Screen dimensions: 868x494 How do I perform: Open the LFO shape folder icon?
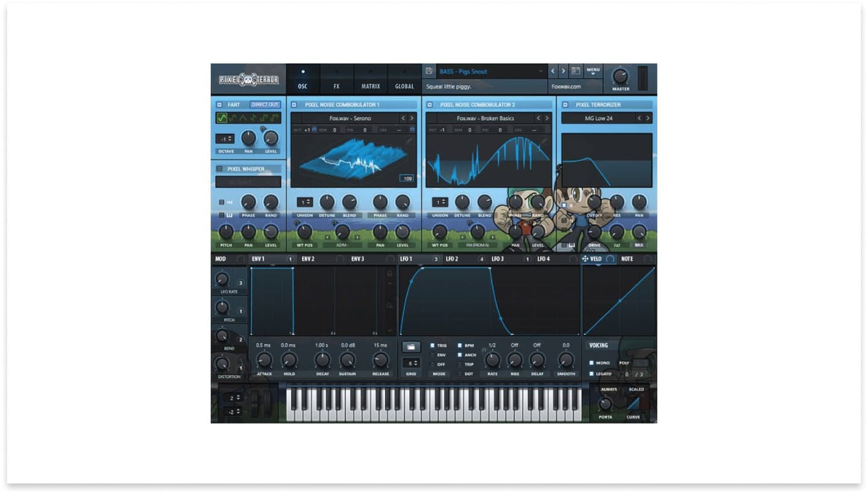tap(411, 347)
